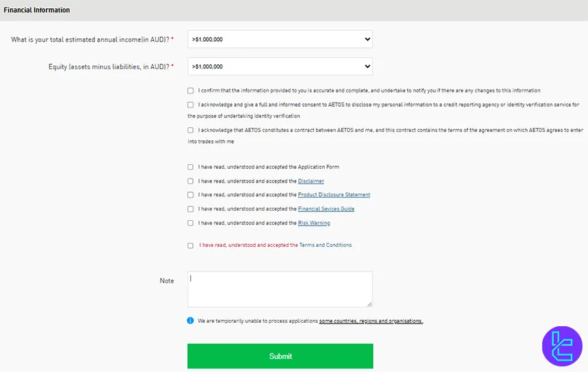Open the Risk Warning link

[x=314, y=223]
